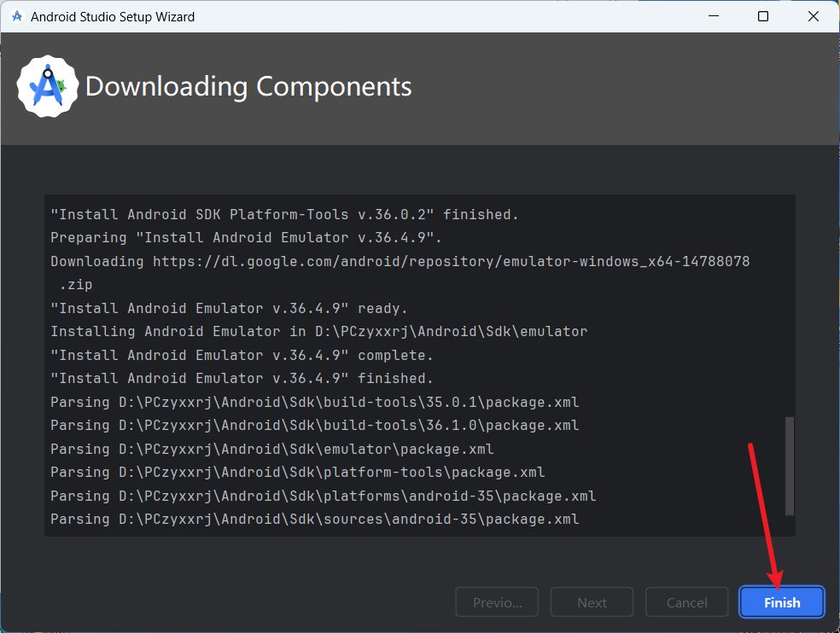Screen dimensions: 840x633
Task: Click the log panel scrollbar thumb
Action: pos(789,466)
